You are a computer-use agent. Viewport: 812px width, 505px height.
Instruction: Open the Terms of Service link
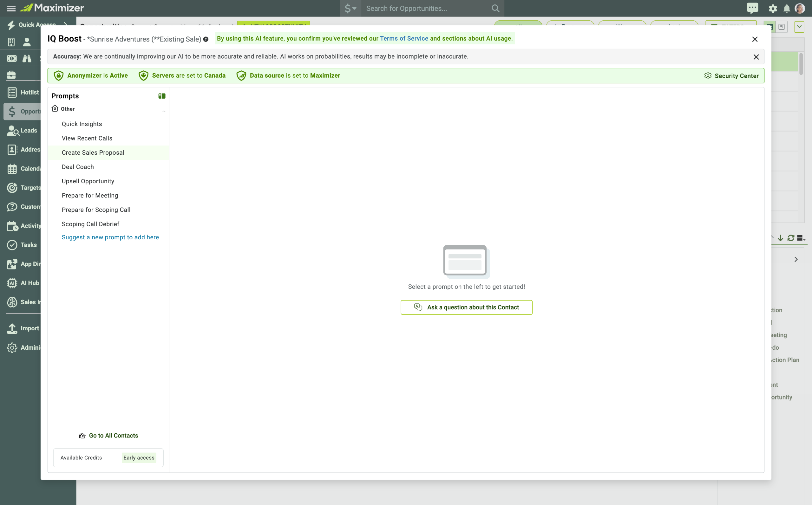[404, 38]
